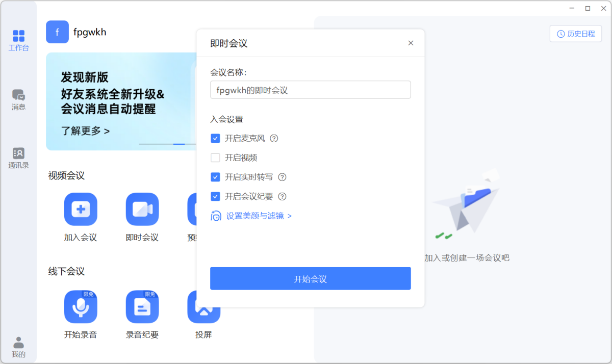612x364 pixels.
Task: Open the 我的 profile icon in sidebar
Action: pos(18,346)
